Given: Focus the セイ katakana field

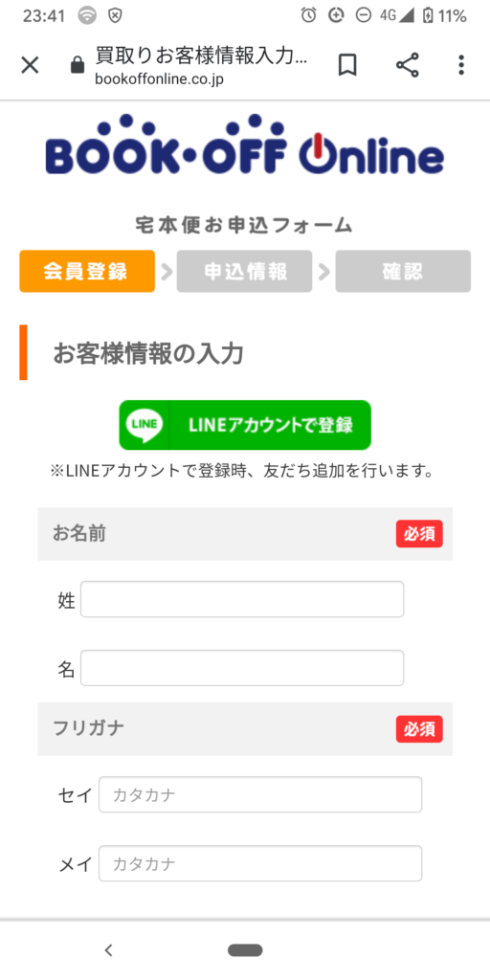Looking at the screenshot, I should coord(260,794).
